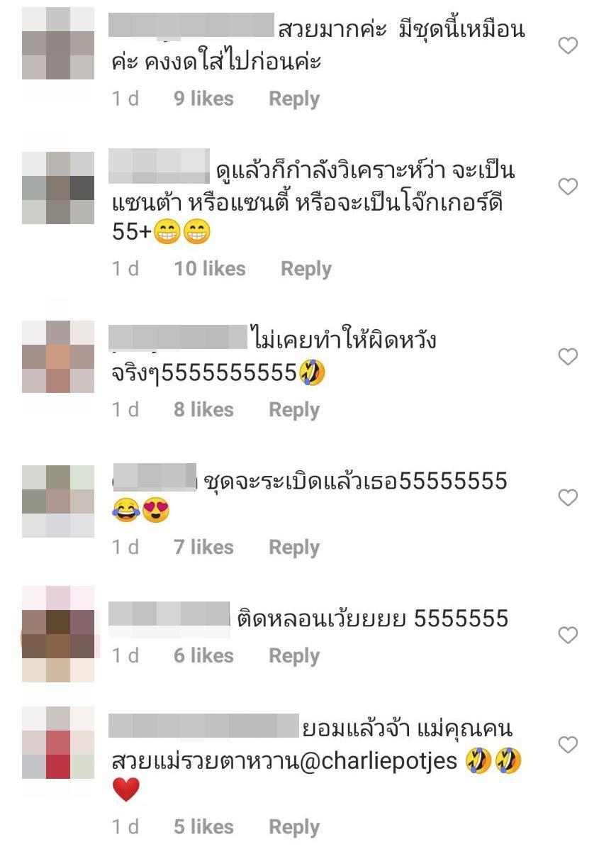Screen dimensions: 616x854
Task: Reply to the 6 likes comment
Action: tap(294, 656)
